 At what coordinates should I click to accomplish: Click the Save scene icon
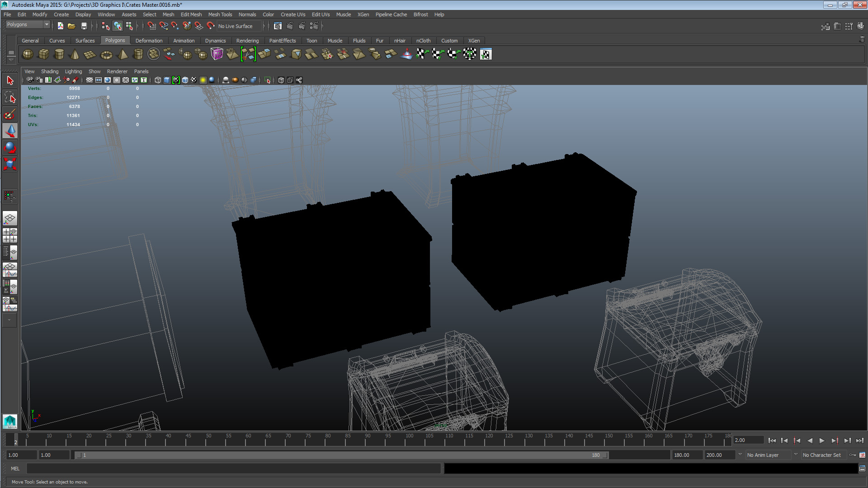[84, 26]
